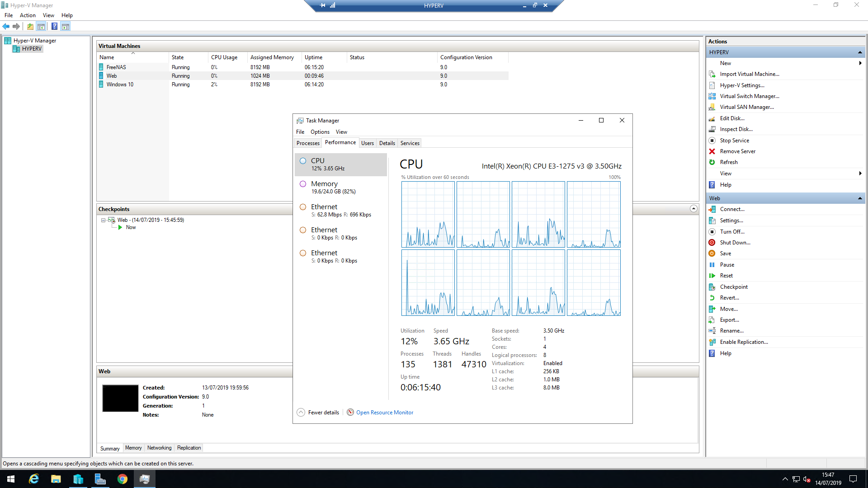
Task: Show hidden system tray icons
Action: click(785, 479)
